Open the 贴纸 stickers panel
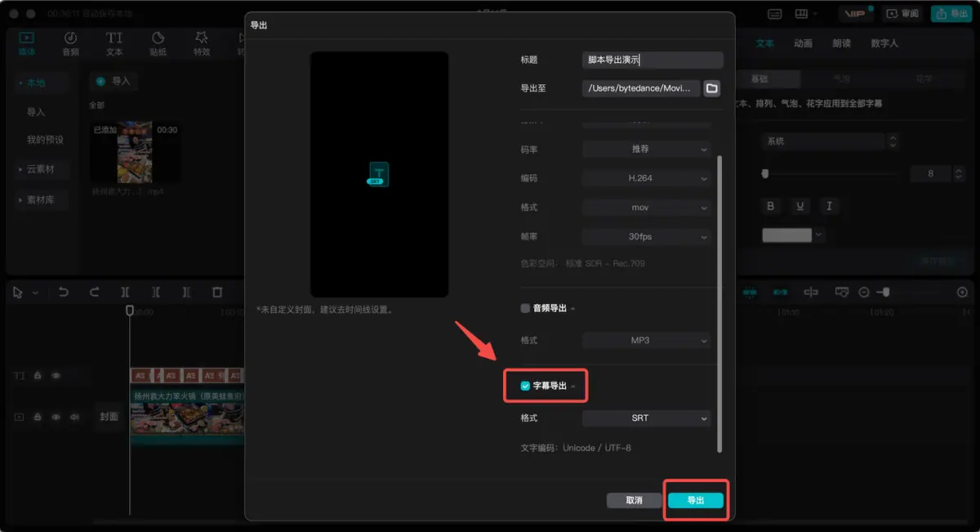Viewport: 980px width, 532px height. 158,43
